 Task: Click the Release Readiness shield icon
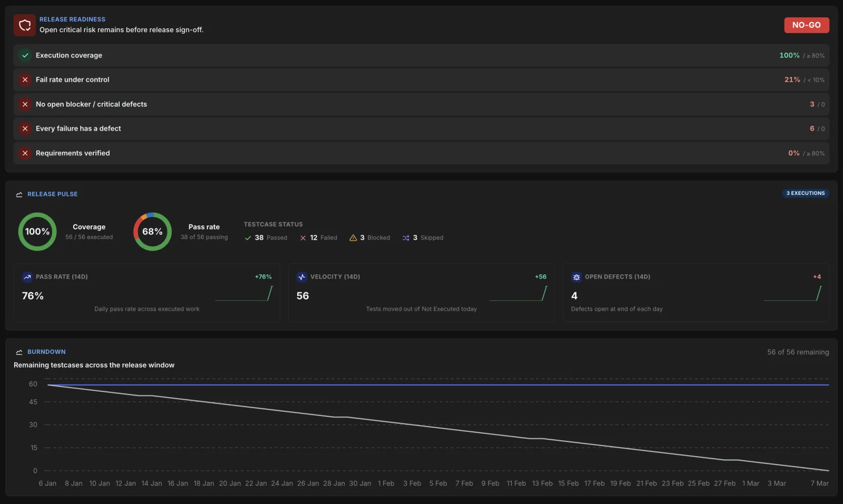tap(25, 25)
